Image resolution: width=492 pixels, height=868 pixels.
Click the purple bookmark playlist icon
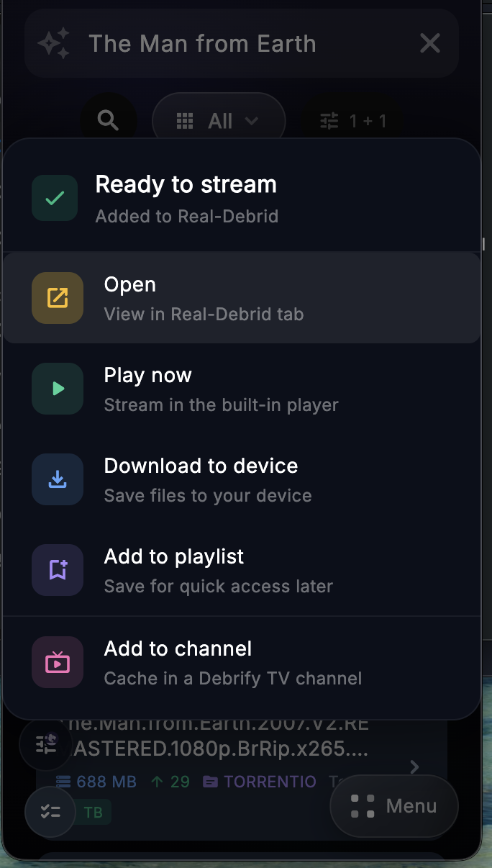(58, 570)
